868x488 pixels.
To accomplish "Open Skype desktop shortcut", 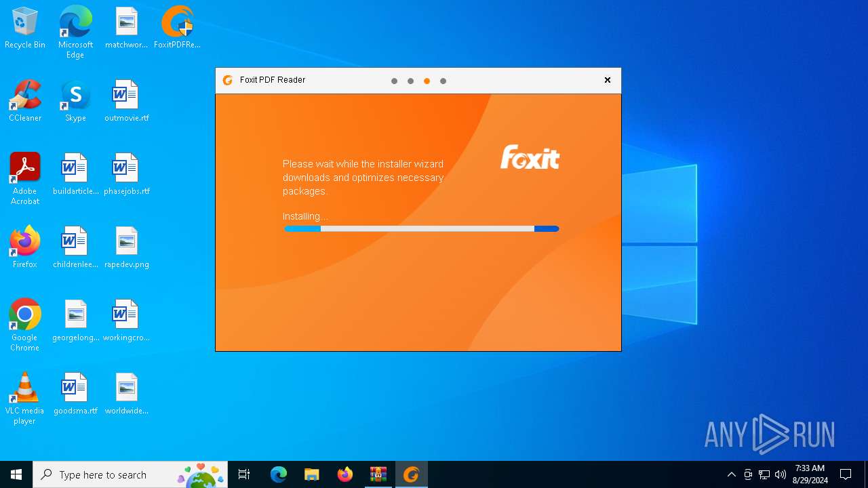I will tap(75, 102).
